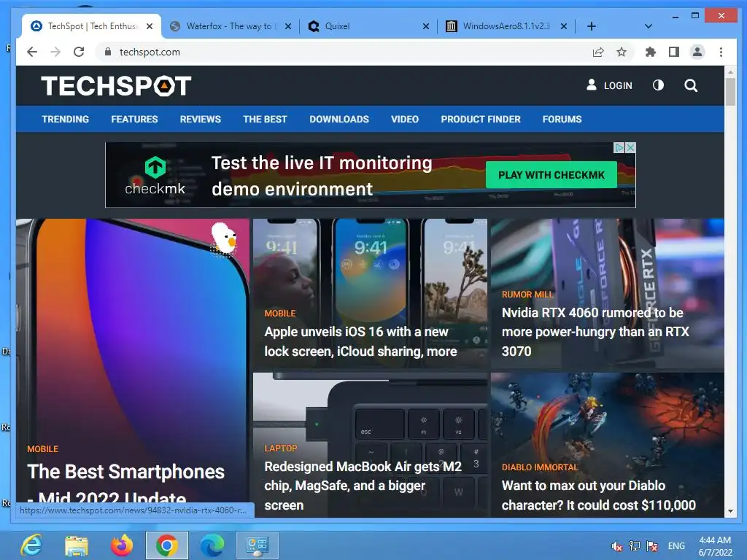Open the extensions puzzle icon
The width and height of the screenshot is (747, 560).
click(650, 52)
